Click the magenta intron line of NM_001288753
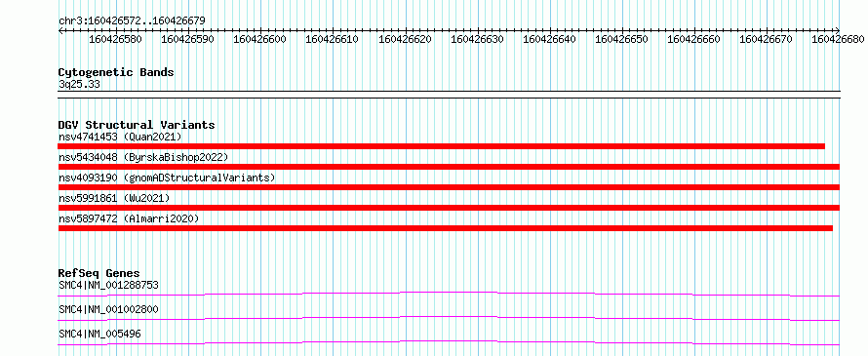 (449, 294)
